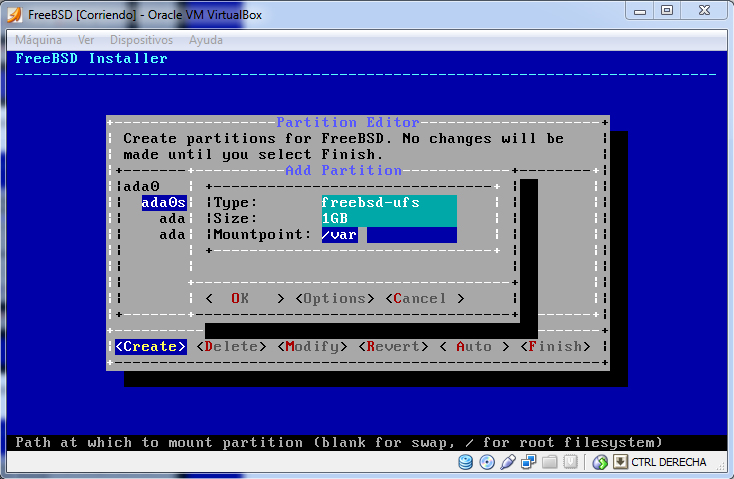This screenshot has width=734, height=479.
Task: Click the Size field showing 1GB
Action: click(389, 219)
